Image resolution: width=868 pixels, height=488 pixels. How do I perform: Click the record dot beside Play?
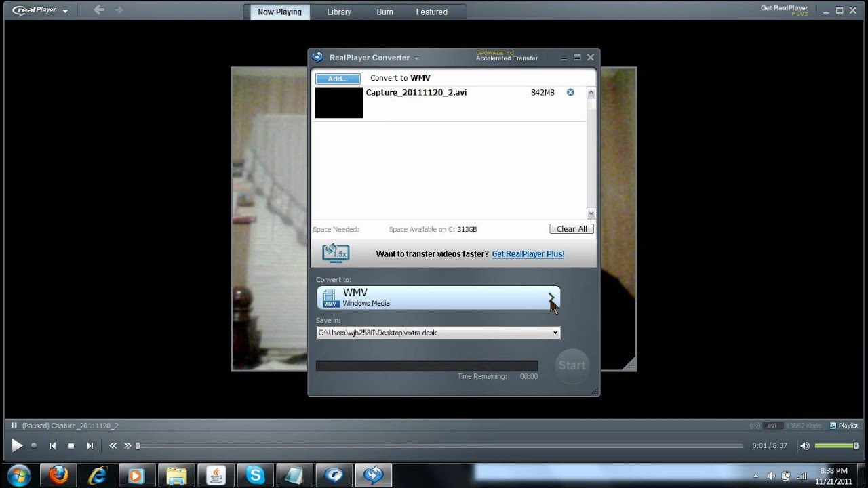click(34, 446)
